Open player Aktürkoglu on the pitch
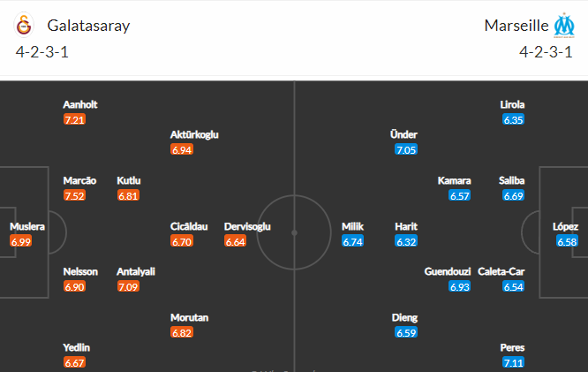The width and height of the screenshot is (588, 372). [x=194, y=135]
